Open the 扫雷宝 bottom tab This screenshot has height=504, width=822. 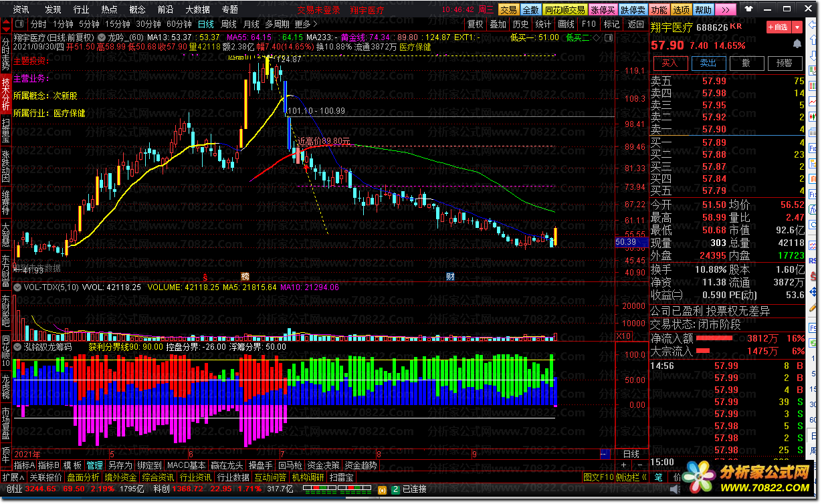(x=341, y=477)
